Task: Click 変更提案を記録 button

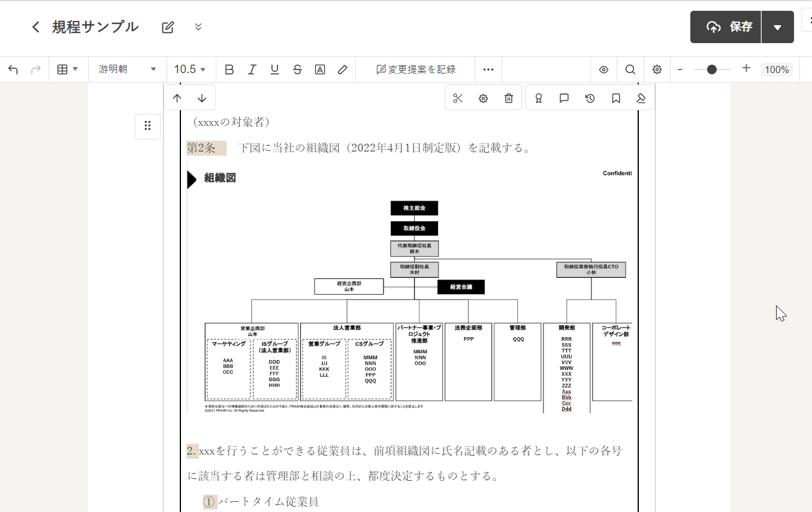Action: click(416, 69)
